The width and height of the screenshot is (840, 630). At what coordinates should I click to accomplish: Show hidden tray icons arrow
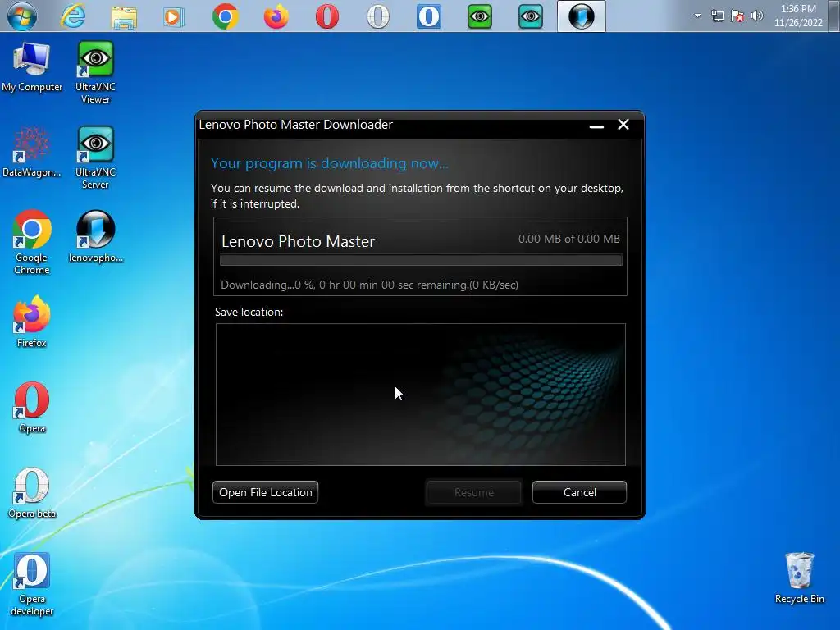click(x=697, y=16)
